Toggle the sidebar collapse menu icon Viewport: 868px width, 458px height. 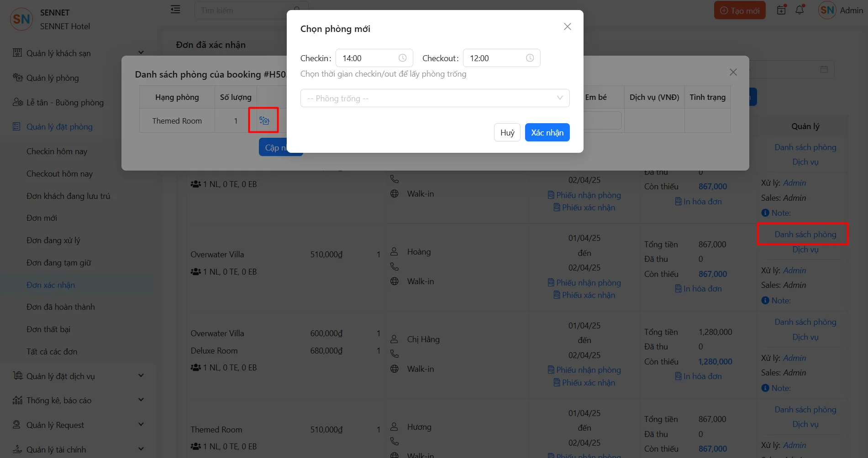175,10
